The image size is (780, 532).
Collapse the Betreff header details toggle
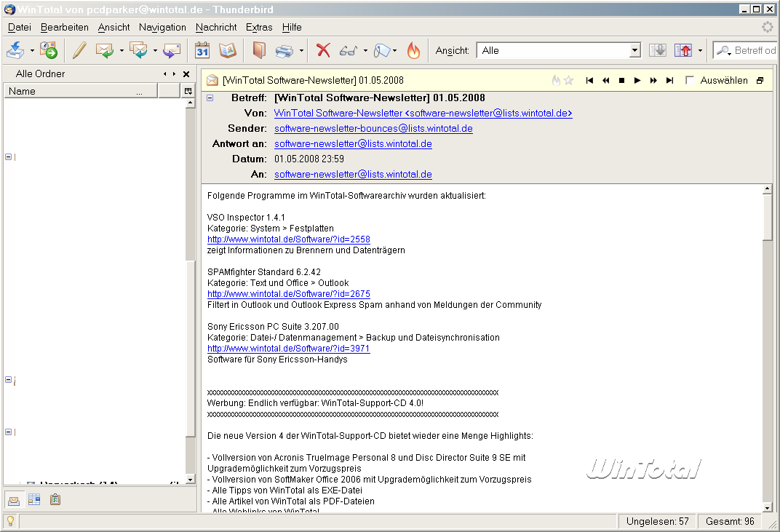tap(210, 98)
